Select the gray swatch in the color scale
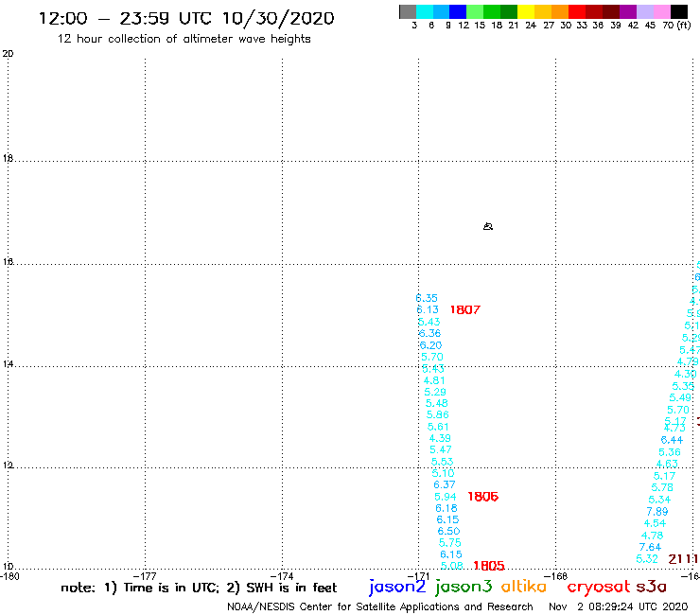Image resolution: width=700 pixels, height=615 pixels. [x=408, y=11]
